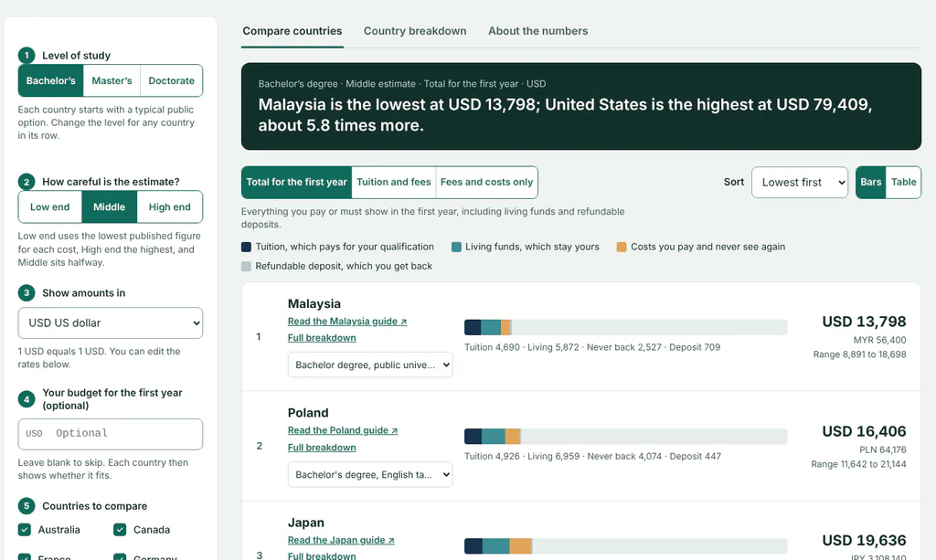
Task: Open the About the numbers tab
Action: click(537, 31)
